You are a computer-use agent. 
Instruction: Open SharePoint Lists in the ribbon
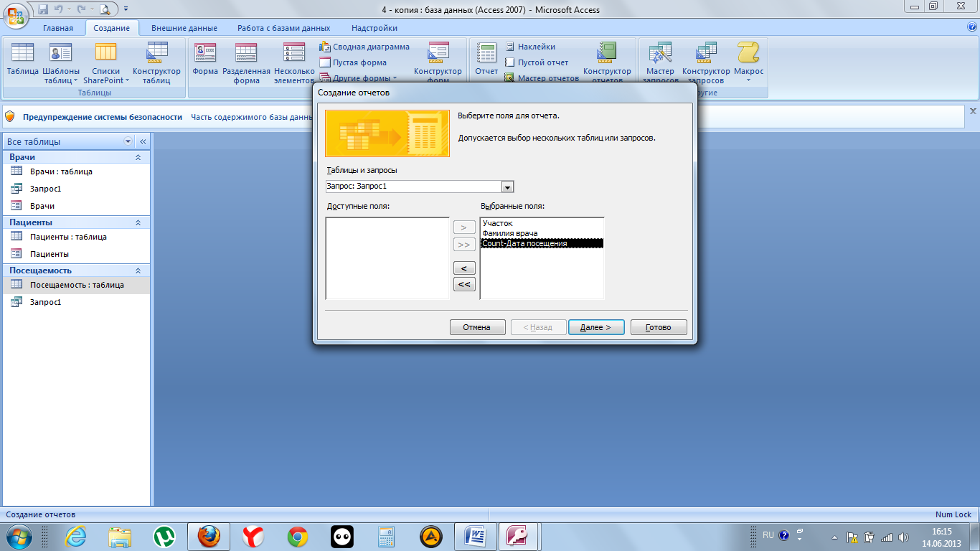[x=106, y=63]
